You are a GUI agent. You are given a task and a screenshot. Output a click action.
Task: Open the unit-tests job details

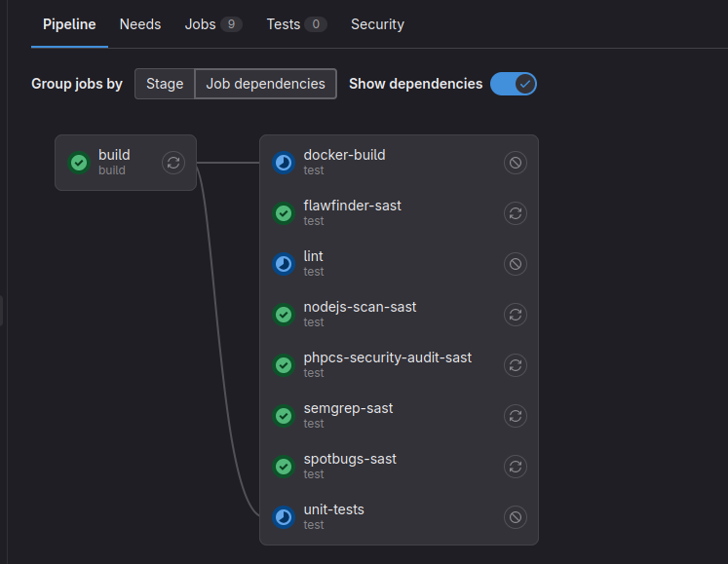tap(334, 509)
